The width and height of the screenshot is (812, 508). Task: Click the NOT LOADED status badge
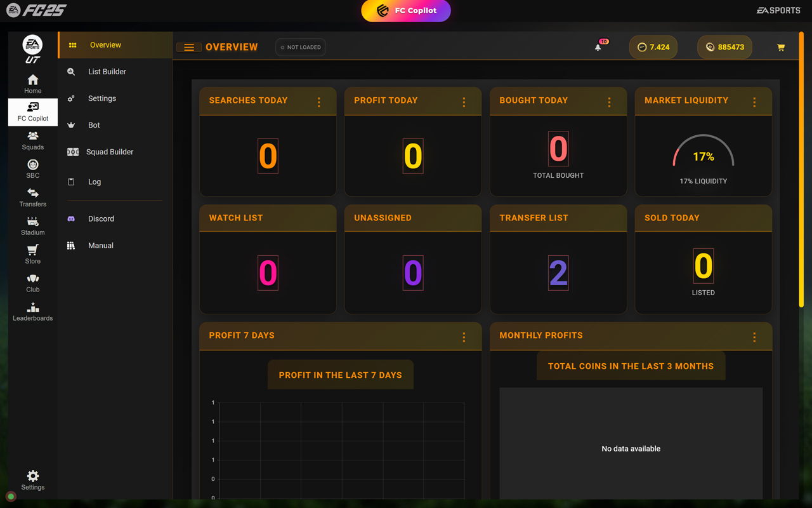tap(301, 47)
